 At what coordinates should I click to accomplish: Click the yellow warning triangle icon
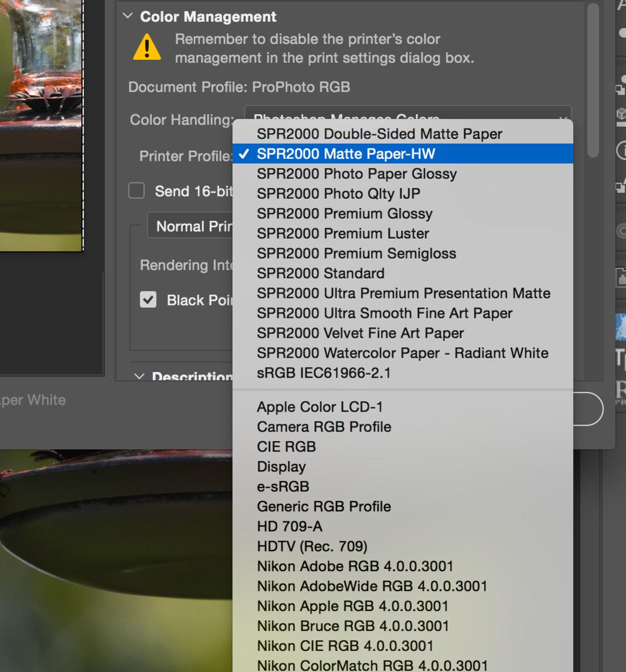tap(147, 47)
